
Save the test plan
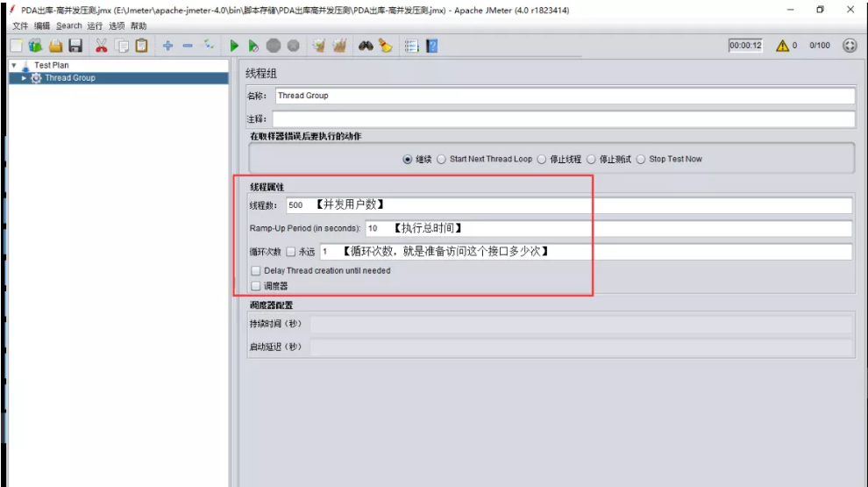75,46
